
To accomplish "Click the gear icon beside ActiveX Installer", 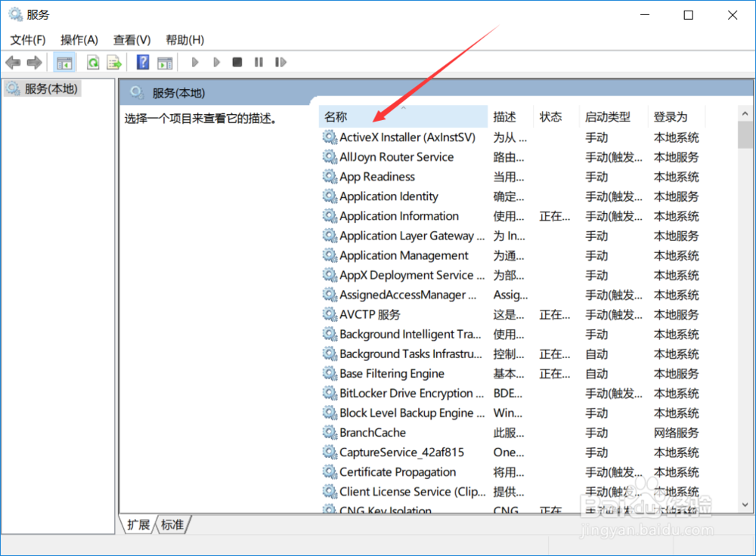I will 330,137.
